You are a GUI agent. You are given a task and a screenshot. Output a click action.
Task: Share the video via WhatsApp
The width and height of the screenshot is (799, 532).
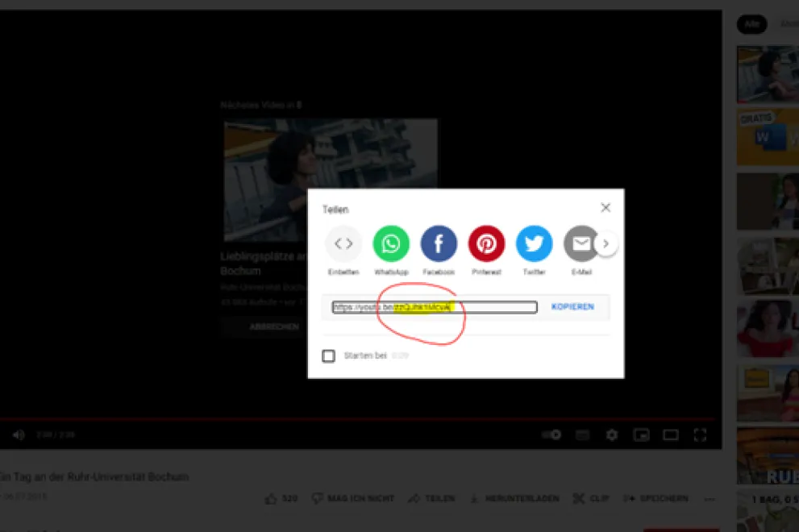click(x=391, y=243)
